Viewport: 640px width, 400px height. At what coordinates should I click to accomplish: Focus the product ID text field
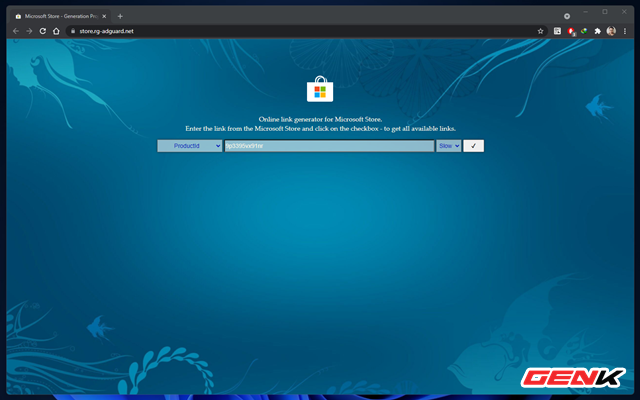click(x=329, y=146)
